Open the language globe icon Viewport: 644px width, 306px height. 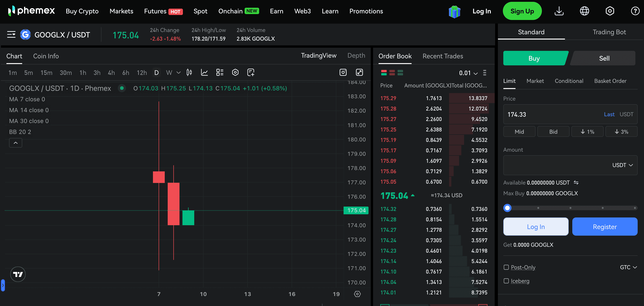tap(584, 11)
